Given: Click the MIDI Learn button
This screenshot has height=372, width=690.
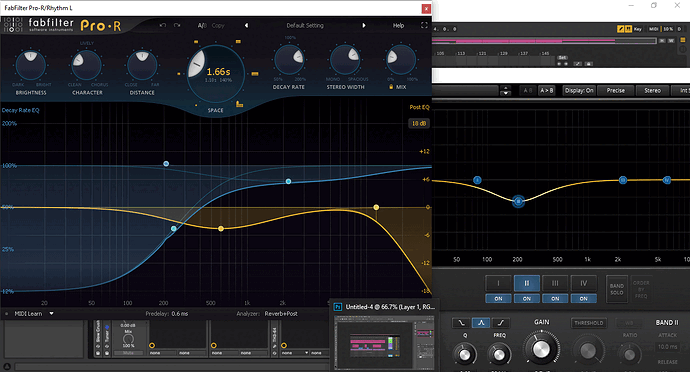Looking at the screenshot, I should pyautogui.click(x=28, y=313).
